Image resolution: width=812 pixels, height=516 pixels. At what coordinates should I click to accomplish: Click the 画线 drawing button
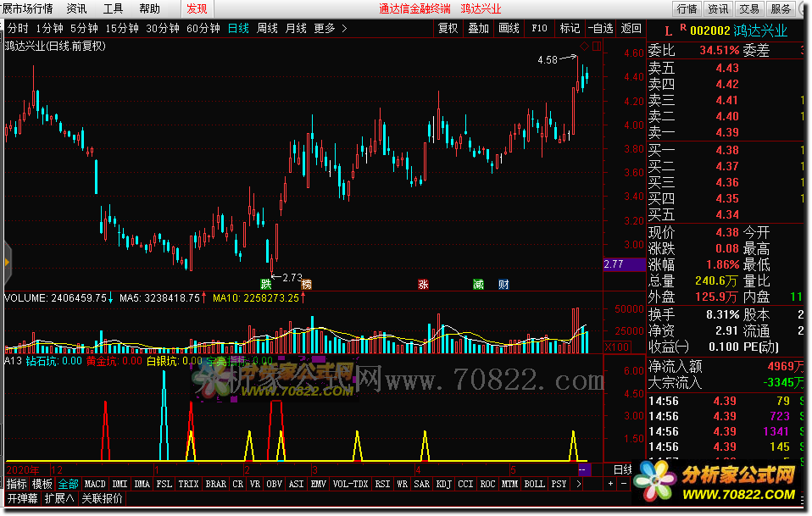click(x=509, y=29)
